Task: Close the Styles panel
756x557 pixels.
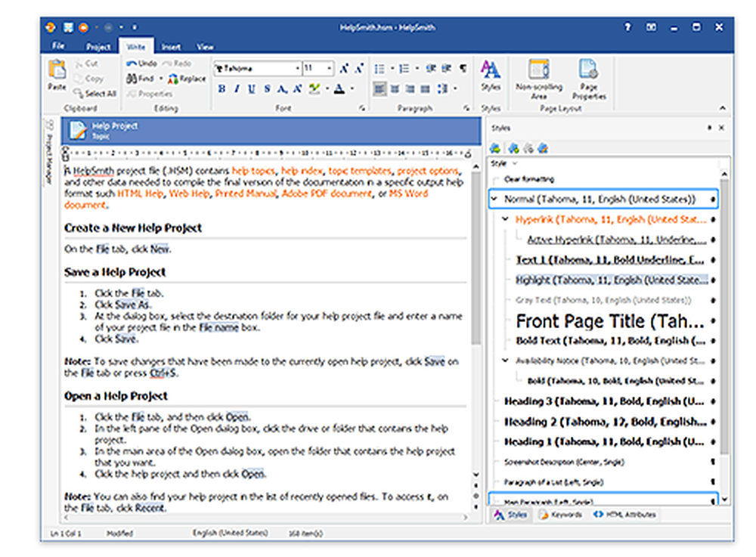Action: click(x=721, y=128)
